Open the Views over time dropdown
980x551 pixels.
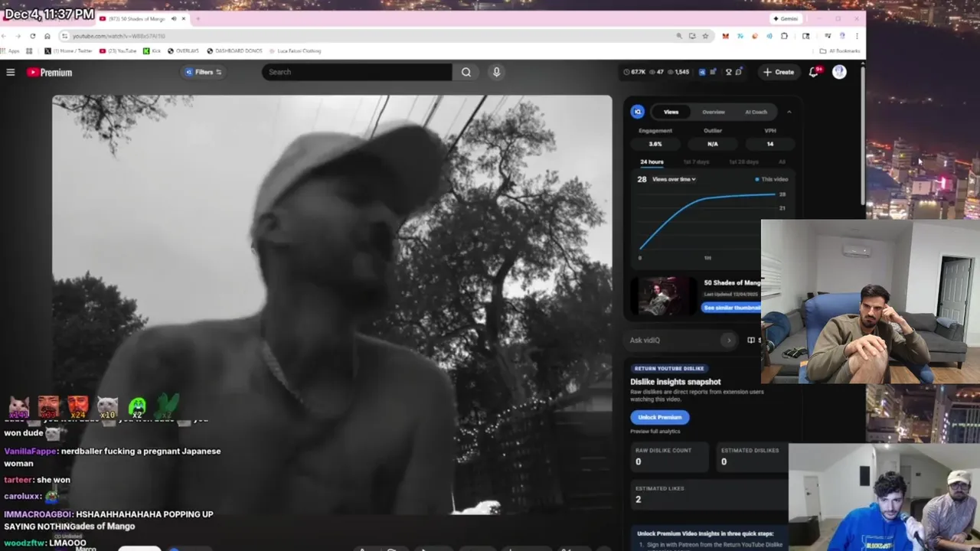[x=674, y=179]
